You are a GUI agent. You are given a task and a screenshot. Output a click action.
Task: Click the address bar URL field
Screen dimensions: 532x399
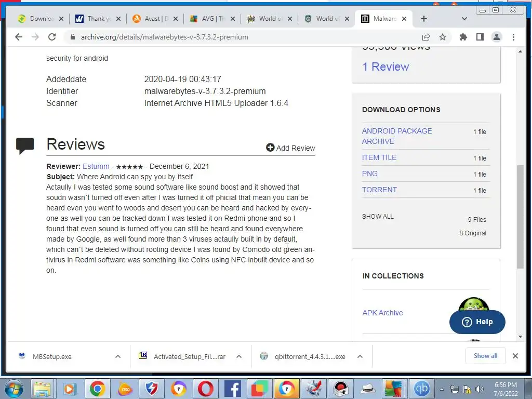tap(244, 37)
